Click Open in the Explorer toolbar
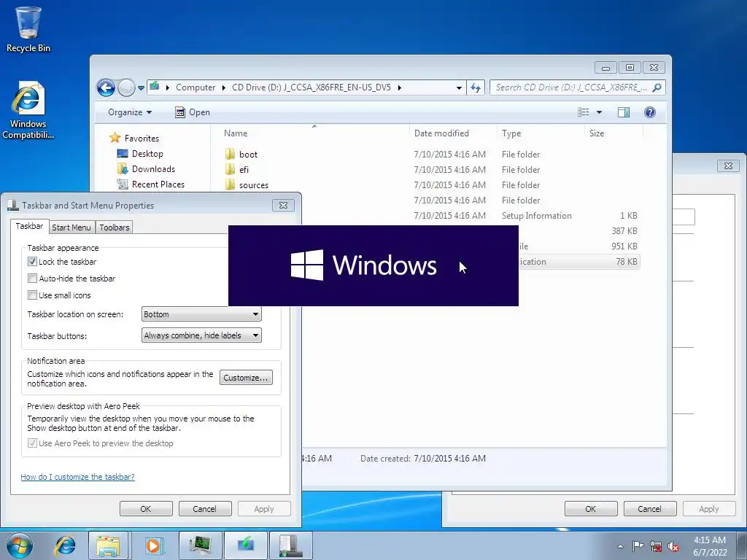The height and width of the screenshot is (560, 747). click(193, 112)
